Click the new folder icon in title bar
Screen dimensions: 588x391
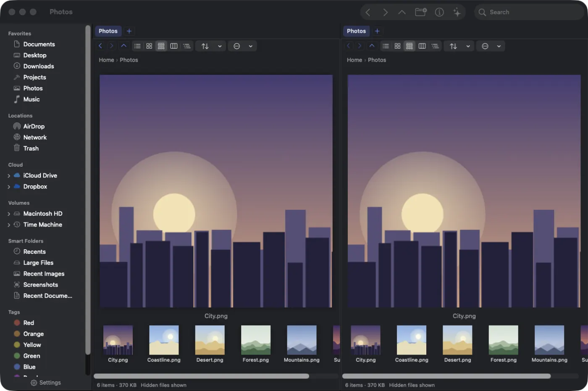(421, 12)
